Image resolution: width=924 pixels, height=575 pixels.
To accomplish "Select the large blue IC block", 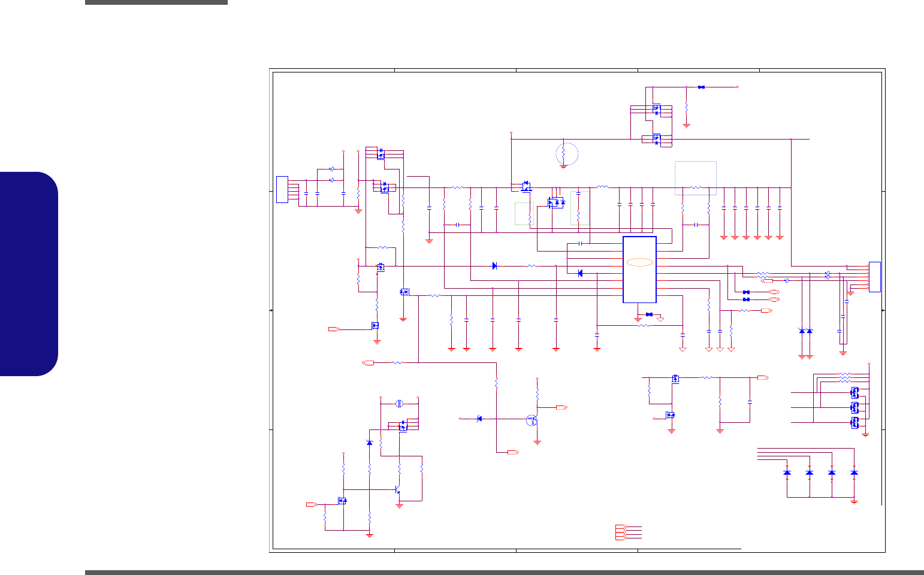I will pos(639,270).
